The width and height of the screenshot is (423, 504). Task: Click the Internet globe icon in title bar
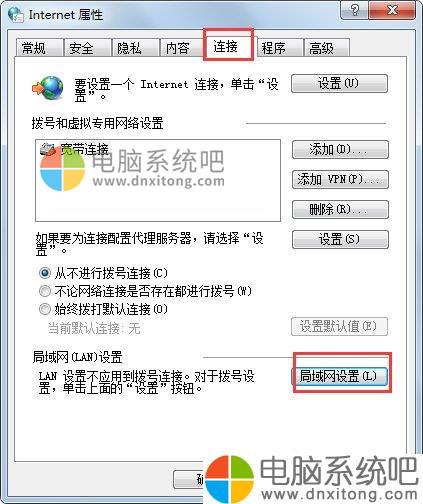pyautogui.click(x=15, y=14)
